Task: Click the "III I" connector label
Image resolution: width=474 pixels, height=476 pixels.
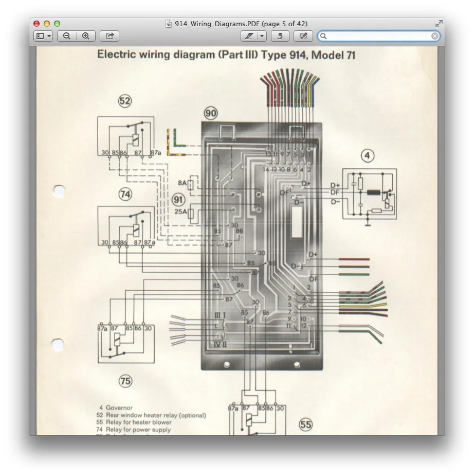Action: click(220, 315)
